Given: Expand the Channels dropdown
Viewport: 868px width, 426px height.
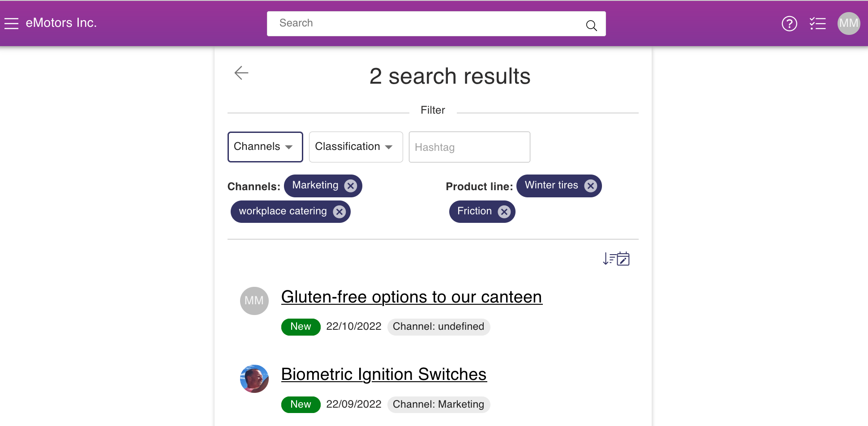Looking at the screenshot, I should pyautogui.click(x=265, y=147).
